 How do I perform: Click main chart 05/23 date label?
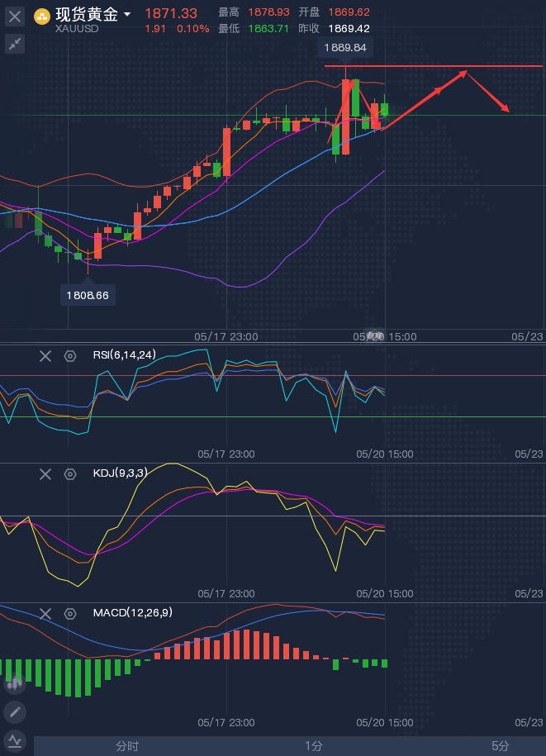tap(527, 336)
